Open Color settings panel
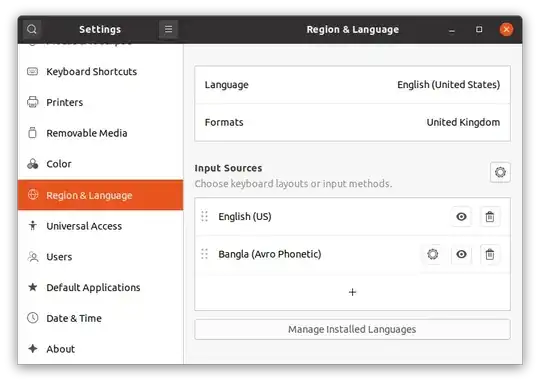This screenshot has width=540, height=384. click(x=101, y=164)
